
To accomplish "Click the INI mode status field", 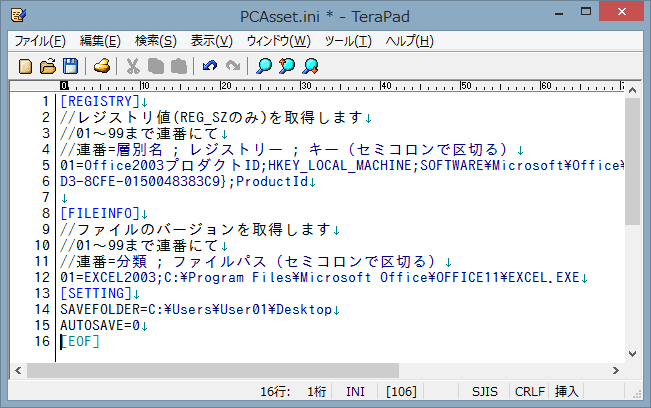I will 355,391.
